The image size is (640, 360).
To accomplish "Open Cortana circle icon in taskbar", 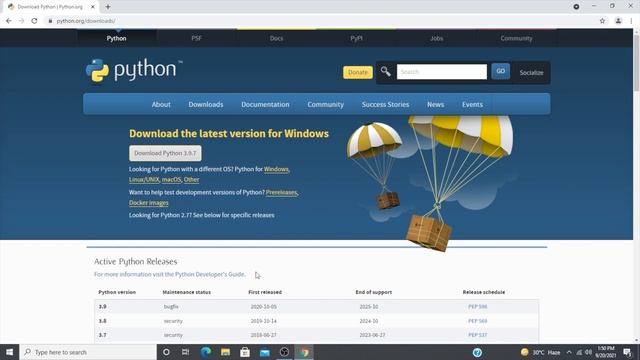I will tap(166, 352).
